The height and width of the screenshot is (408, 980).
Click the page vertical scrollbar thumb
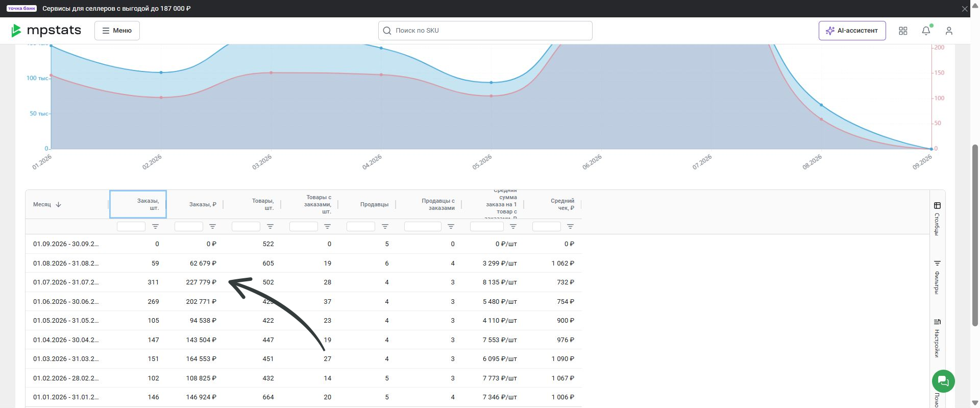tap(974, 235)
